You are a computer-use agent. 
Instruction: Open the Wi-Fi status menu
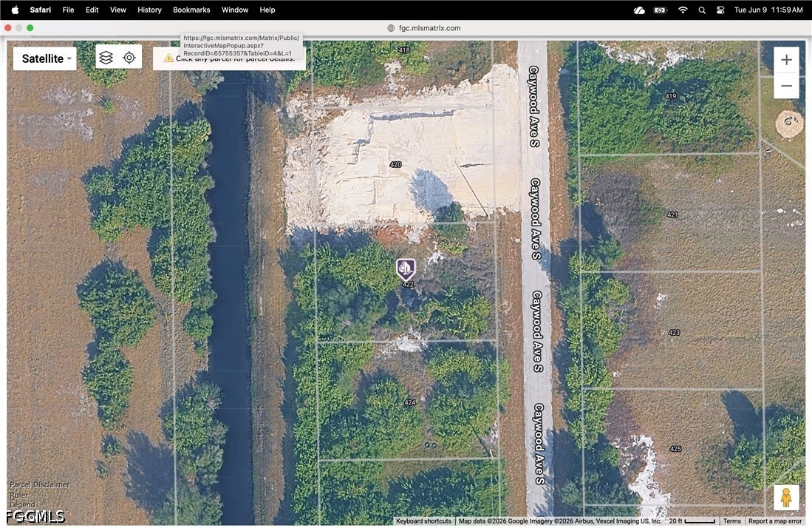click(x=683, y=10)
